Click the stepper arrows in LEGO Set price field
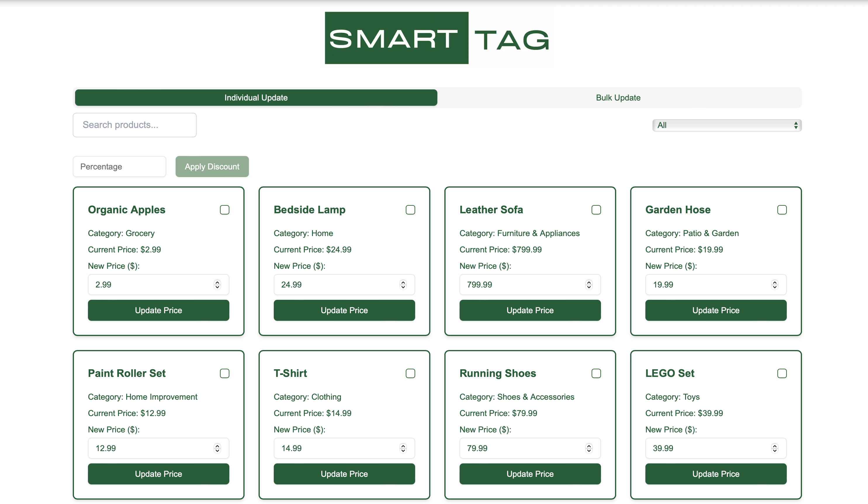This screenshot has height=504, width=868. coord(775,448)
